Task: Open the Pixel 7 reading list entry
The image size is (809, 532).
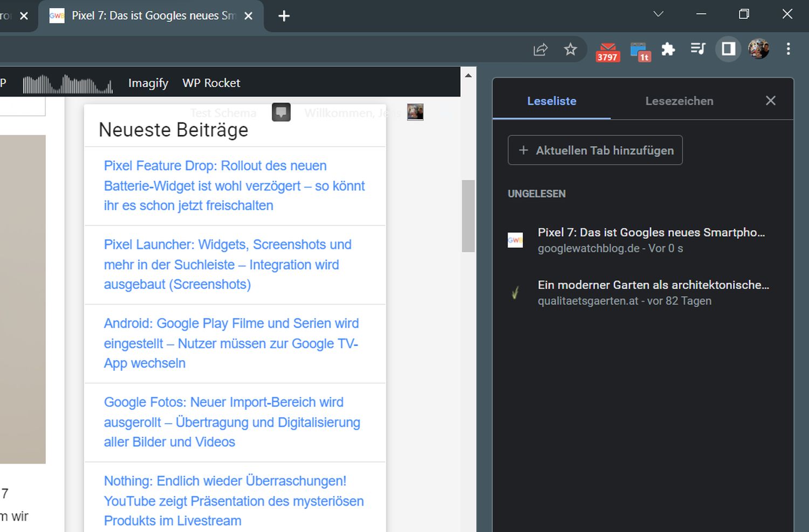Action: click(x=650, y=240)
